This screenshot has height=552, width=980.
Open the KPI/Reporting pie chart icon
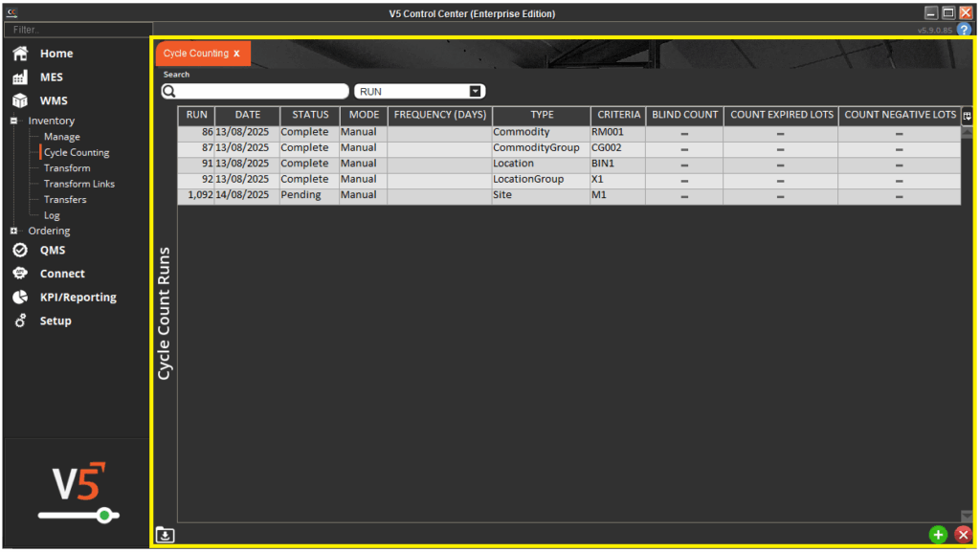pyautogui.click(x=20, y=298)
